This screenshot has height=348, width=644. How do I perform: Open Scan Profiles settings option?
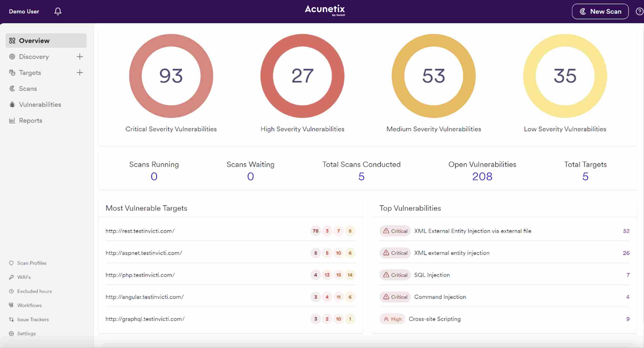(31, 263)
